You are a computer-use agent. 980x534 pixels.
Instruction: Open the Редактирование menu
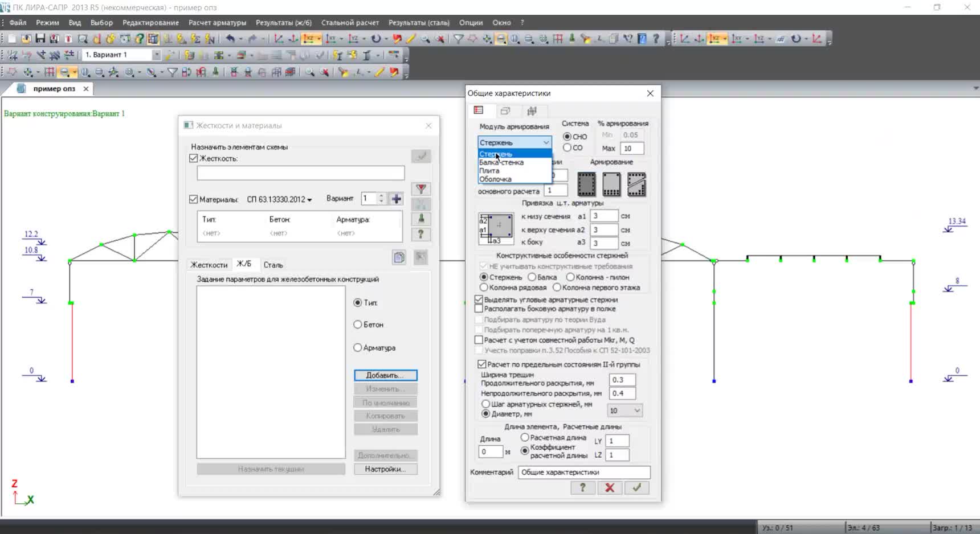[150, 23]
